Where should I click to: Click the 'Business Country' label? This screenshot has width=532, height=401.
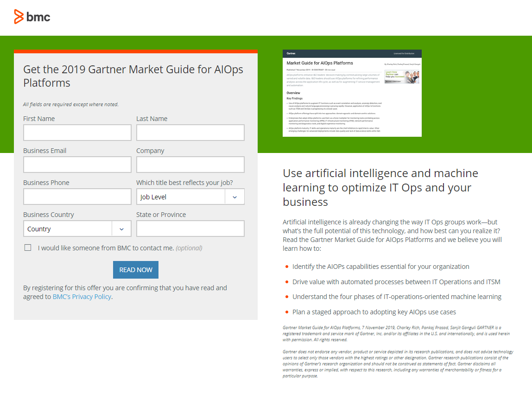[x=49, y=215]
